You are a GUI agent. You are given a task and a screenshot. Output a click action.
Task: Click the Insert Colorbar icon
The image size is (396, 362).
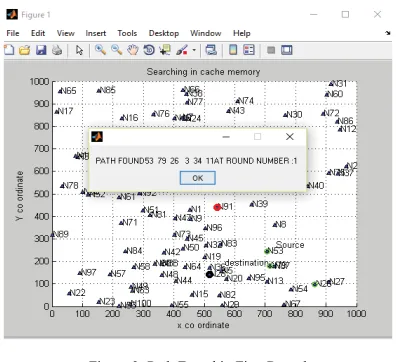click(233, 50)
